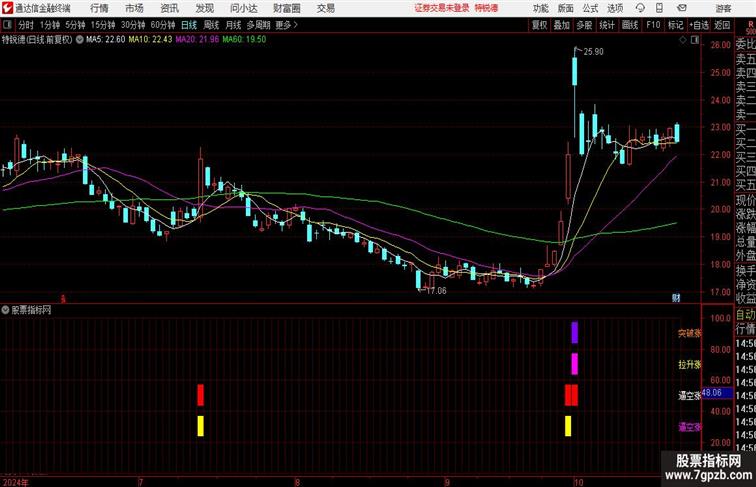Select the 周线 weekly tab
756x487 pixels.
[x=211, y=25]
